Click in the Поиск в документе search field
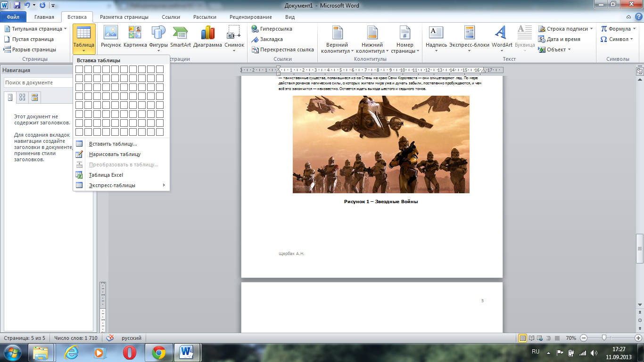Image resolution: width=644 pixels, height=362 pixels. coord(38,82)
